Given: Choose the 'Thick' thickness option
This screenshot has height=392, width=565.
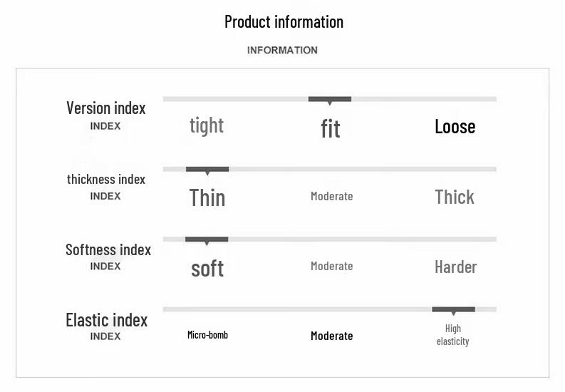Looking at the screenshot, I should (455, 197).
